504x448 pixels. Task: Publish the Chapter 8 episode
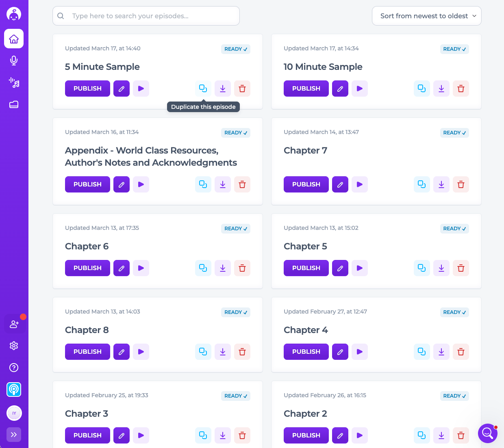87,352
